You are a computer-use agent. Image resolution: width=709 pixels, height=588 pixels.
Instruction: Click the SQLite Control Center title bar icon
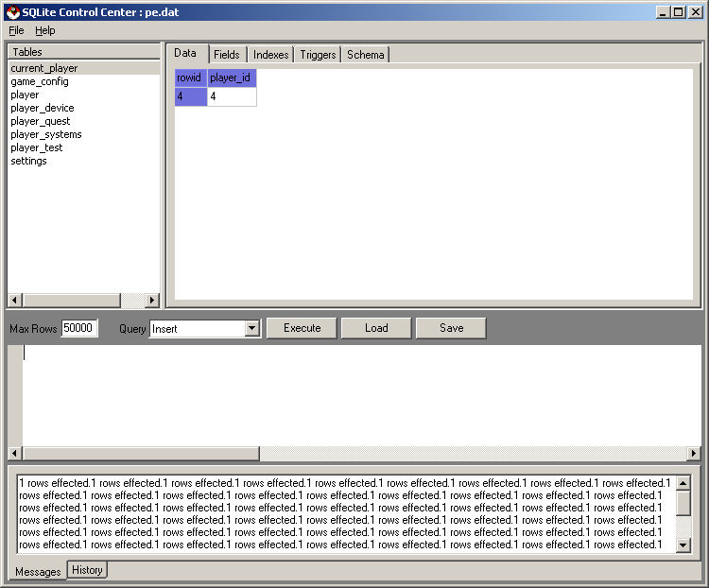(12, 11)
